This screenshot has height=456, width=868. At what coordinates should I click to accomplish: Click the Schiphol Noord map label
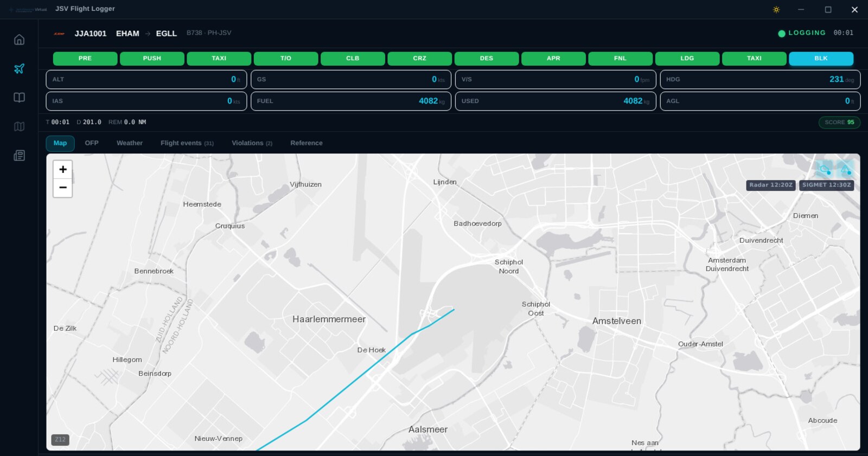509,267
